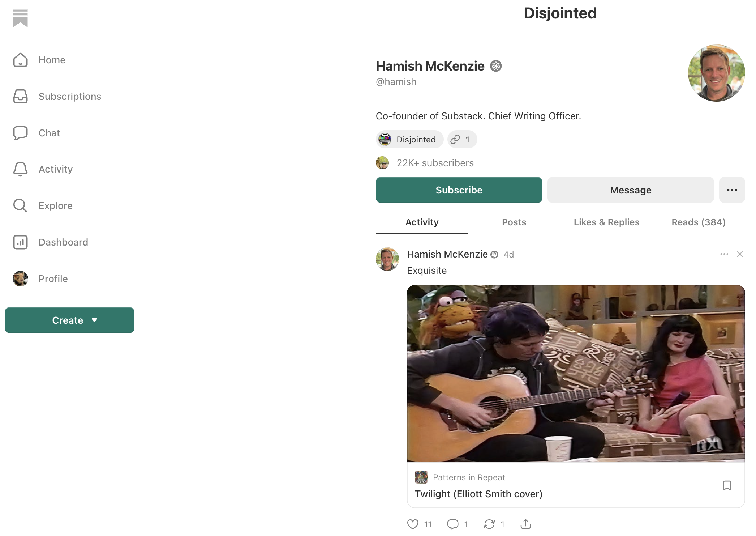Screen dimensions: 756x536
Task: Click the Substack bookmark logo icon
Action: click(20, 18)
